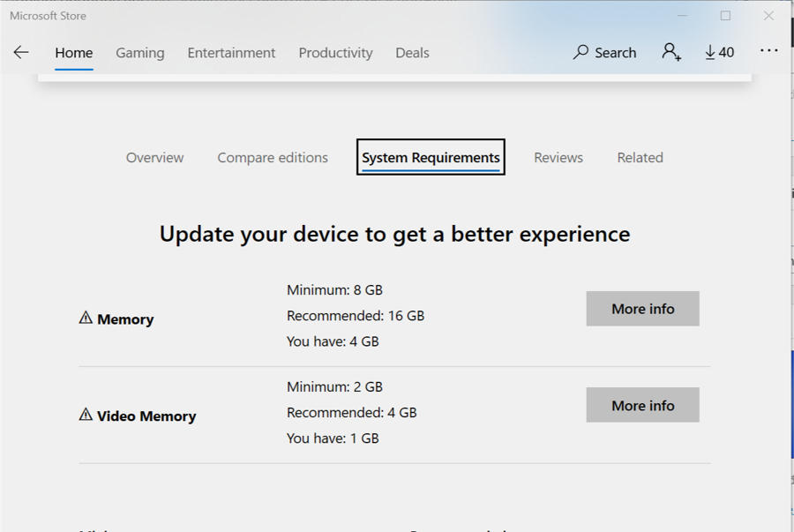Go to the Home tab
This screenshot has height=532, width=794.
click(x=74, y=53)
